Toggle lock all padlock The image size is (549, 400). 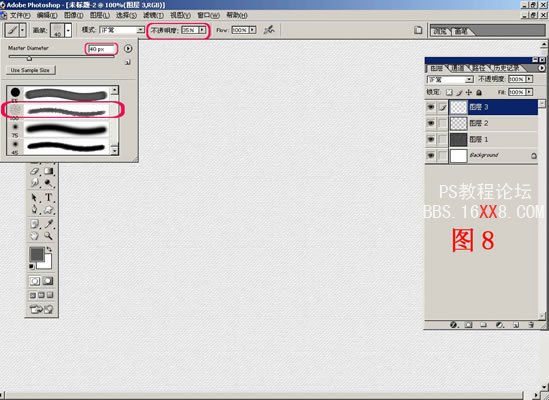[x=479, y=92]
